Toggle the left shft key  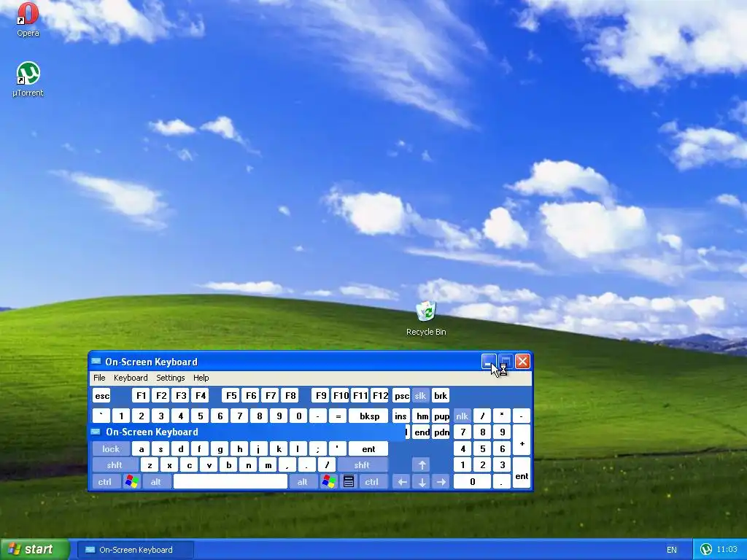coord(115,465)
